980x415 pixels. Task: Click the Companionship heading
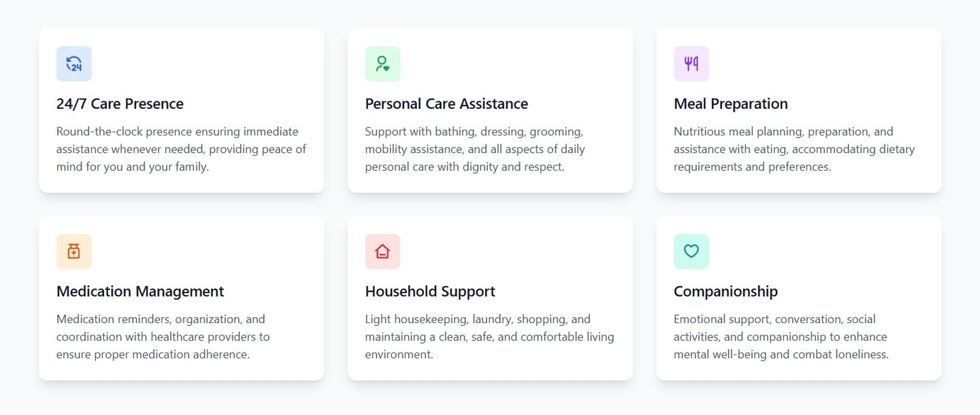(725, 292)
